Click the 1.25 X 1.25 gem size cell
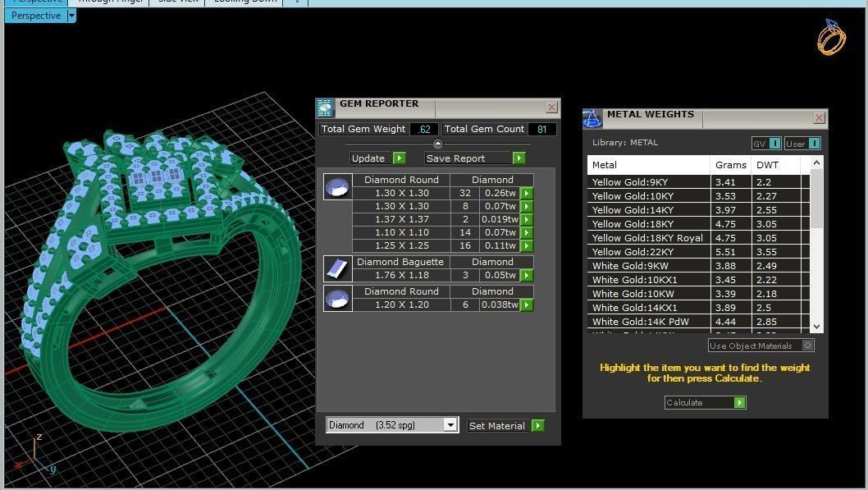The image size is (868, 490). point(402,246)
